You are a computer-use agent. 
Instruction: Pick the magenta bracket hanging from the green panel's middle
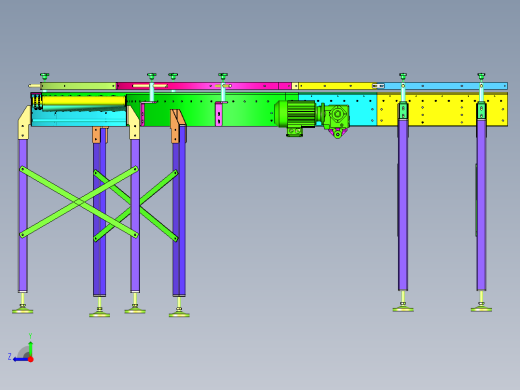click(219, 114)
